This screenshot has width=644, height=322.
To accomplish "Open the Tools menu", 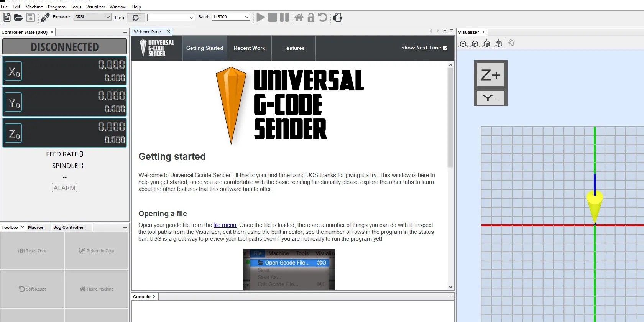I will click(76, 7).
